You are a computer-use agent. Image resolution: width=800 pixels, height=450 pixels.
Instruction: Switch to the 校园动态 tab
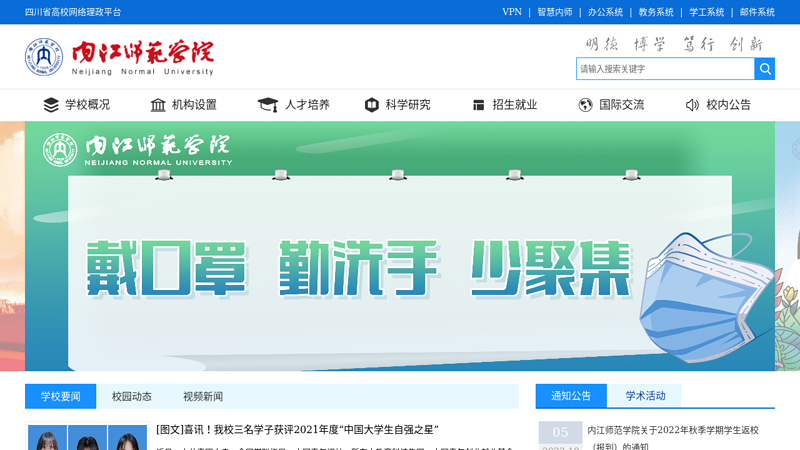(x=132, y=396)
